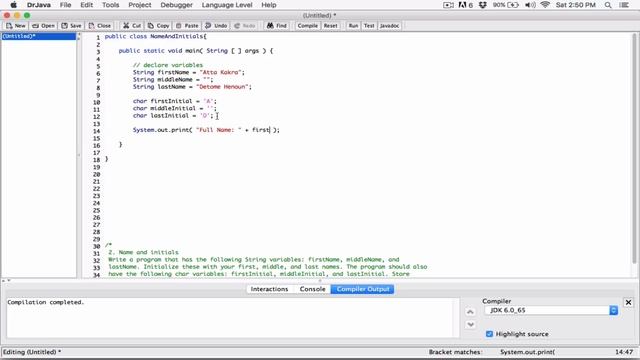Compile the program with Compile button
This screenshot has height=360, width=640.
tap(307, 26)
